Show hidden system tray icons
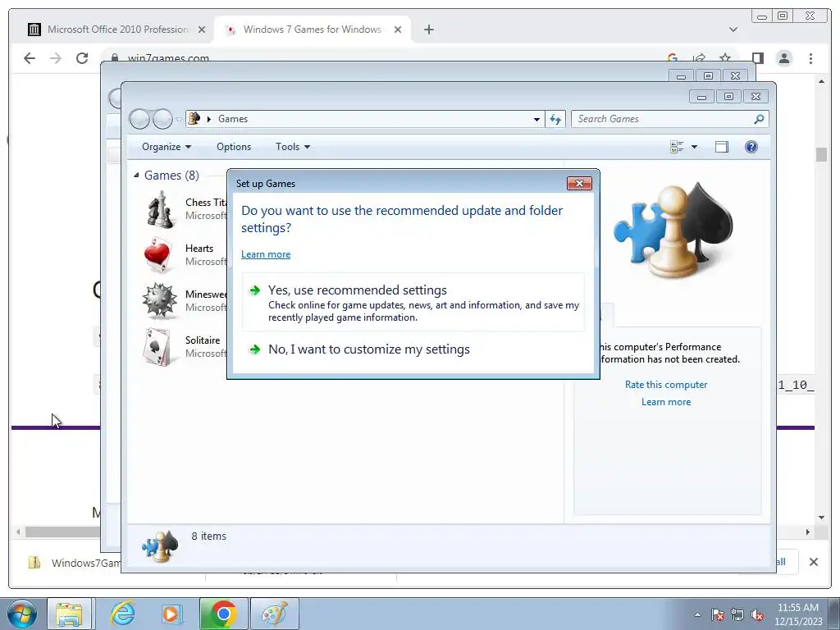This screenshot has height=630, width=840. [697, 615]
